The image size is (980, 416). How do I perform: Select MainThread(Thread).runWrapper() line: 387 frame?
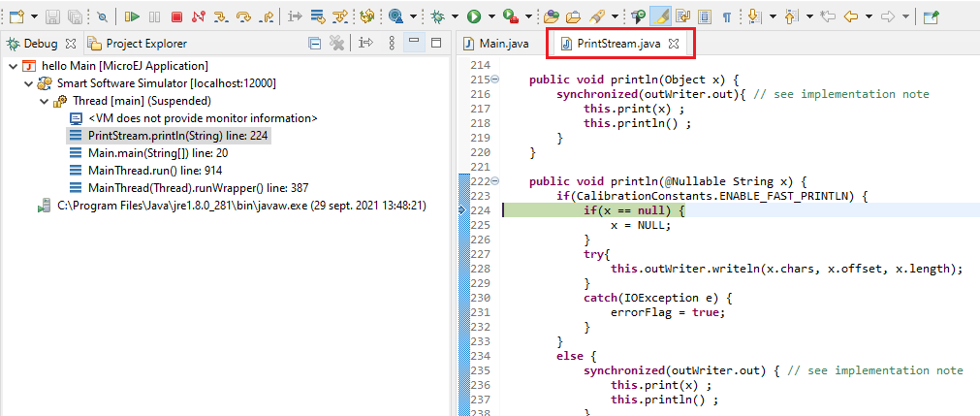[189, 188]
